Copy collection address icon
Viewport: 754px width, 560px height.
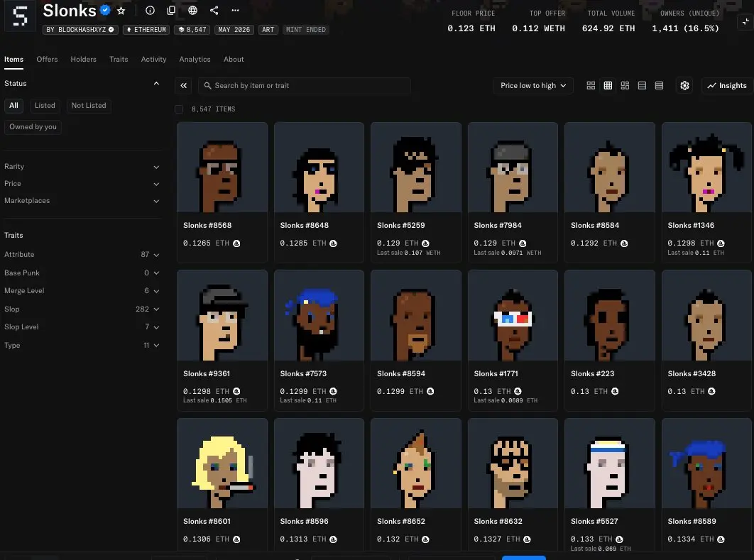tap(170, 11)
